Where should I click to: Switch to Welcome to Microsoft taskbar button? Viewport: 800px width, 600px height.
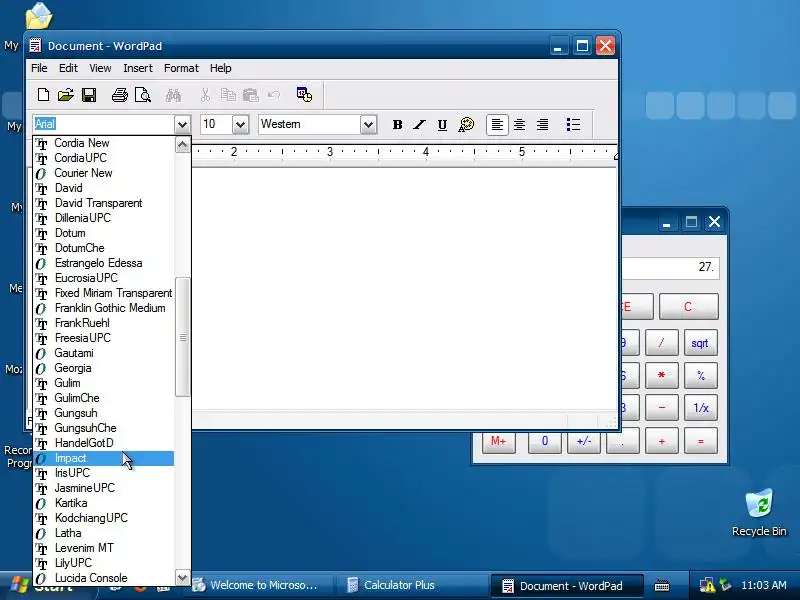point(258,585)
